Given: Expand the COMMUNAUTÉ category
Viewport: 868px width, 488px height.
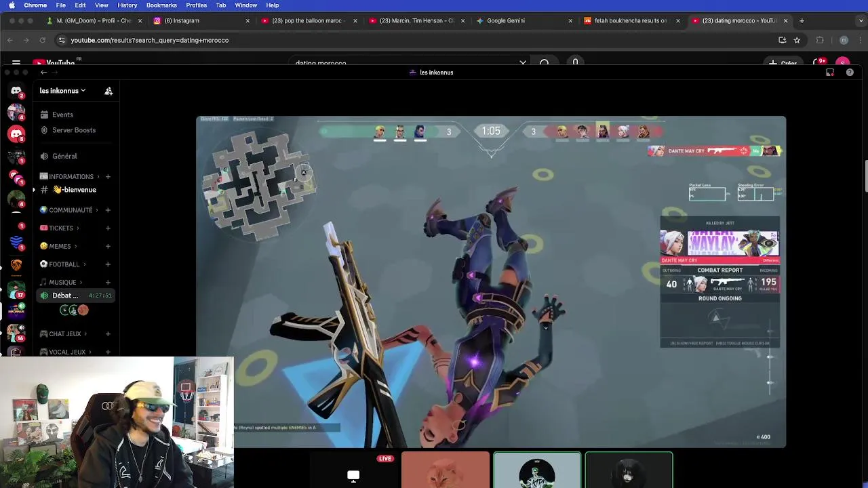Looking at the screenshot, I should tap(70, 210).
